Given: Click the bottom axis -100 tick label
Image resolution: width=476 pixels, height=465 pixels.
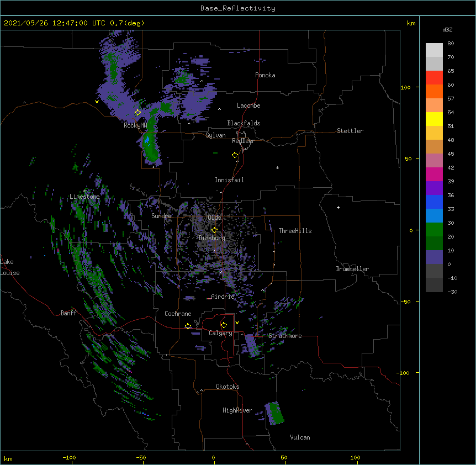Looking at the screenshot, I should pyautogui.click(x=69, y=457).
